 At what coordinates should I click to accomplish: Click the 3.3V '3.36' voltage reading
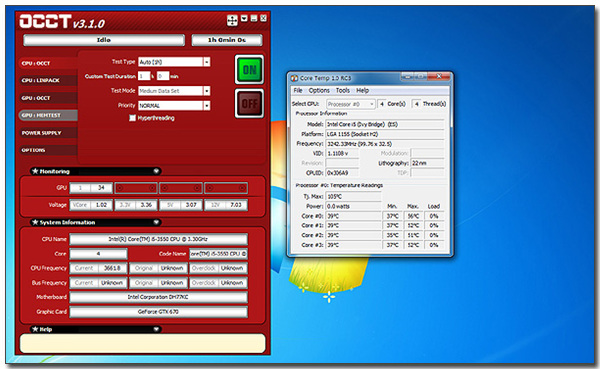[146, 205]
